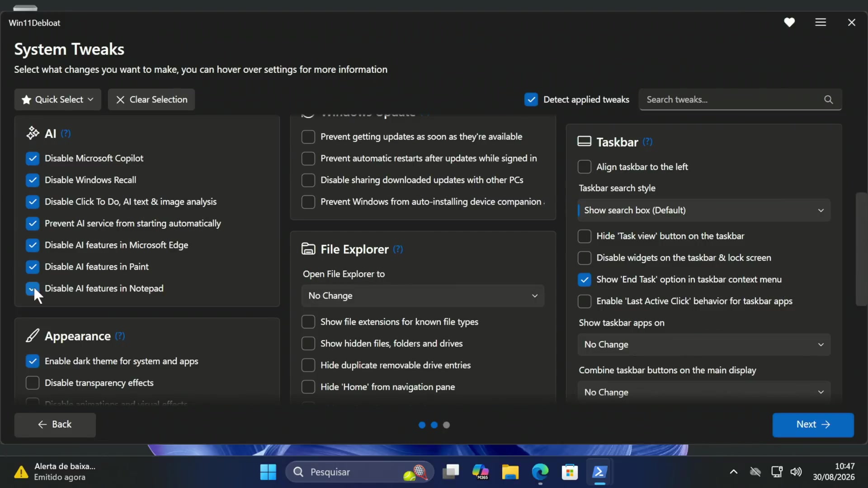Open Microsoft Edge from the taskbar
868x488 pixels.
coord(540,472)
